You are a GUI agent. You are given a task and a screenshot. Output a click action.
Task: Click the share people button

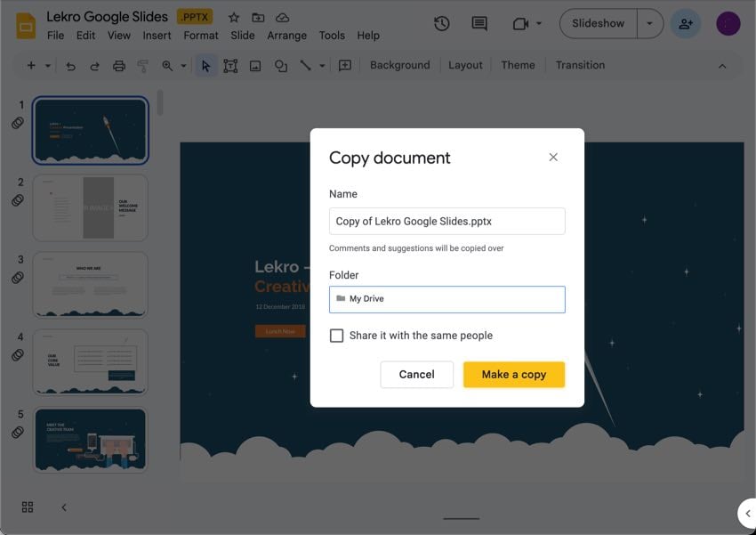[x=685, y=24]
